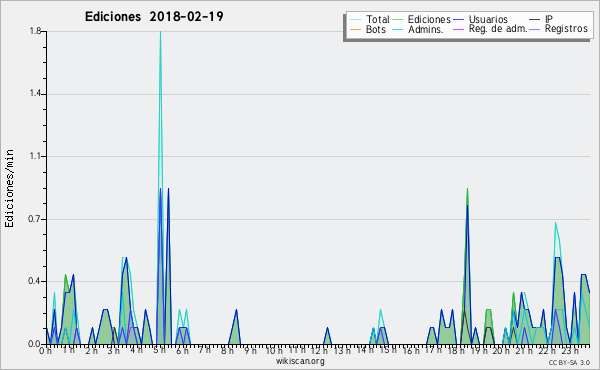Click the tall 1.8 peak after 5 h

coord(160,33)
